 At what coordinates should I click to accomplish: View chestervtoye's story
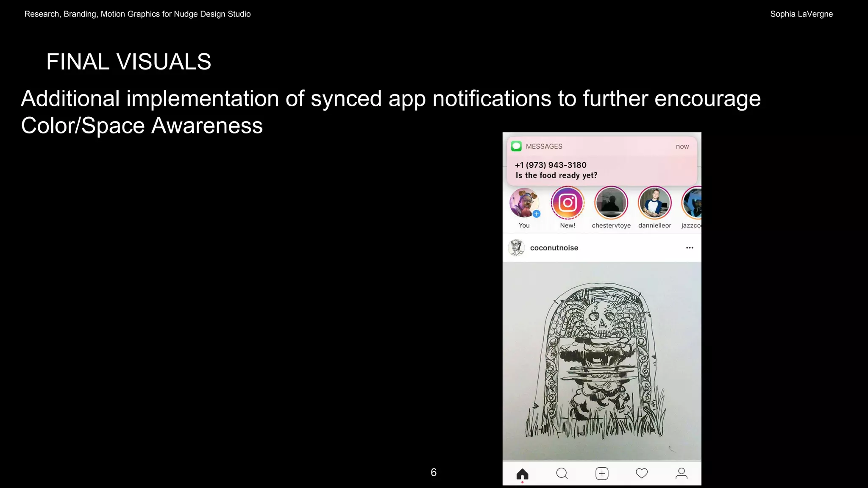click(611, 202)
